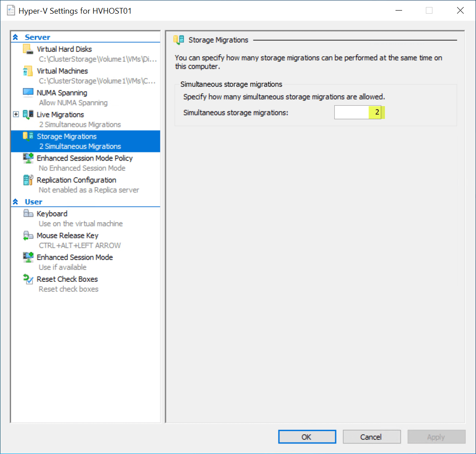Click the Reset Check Boxes icon
The height and width of the screenshot is (454, 476).
[x=28, y=279]
